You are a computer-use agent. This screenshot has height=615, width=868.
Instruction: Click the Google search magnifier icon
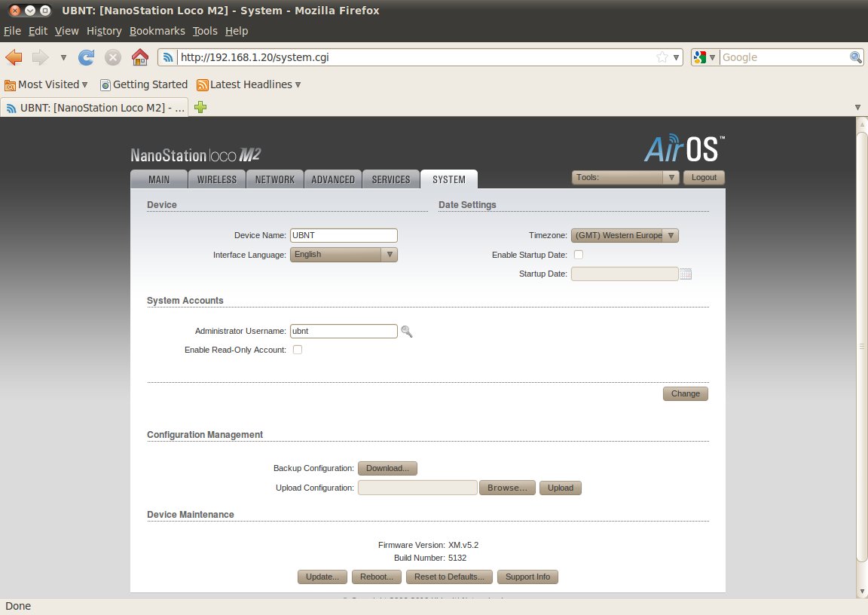tap(856, 57)
